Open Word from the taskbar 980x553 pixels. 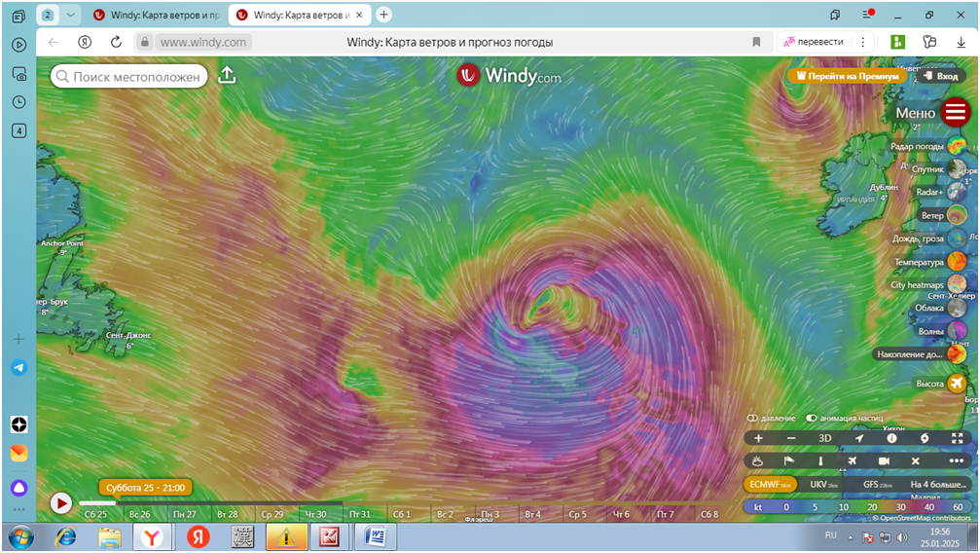pyautogui.click(x=375, y=536)
